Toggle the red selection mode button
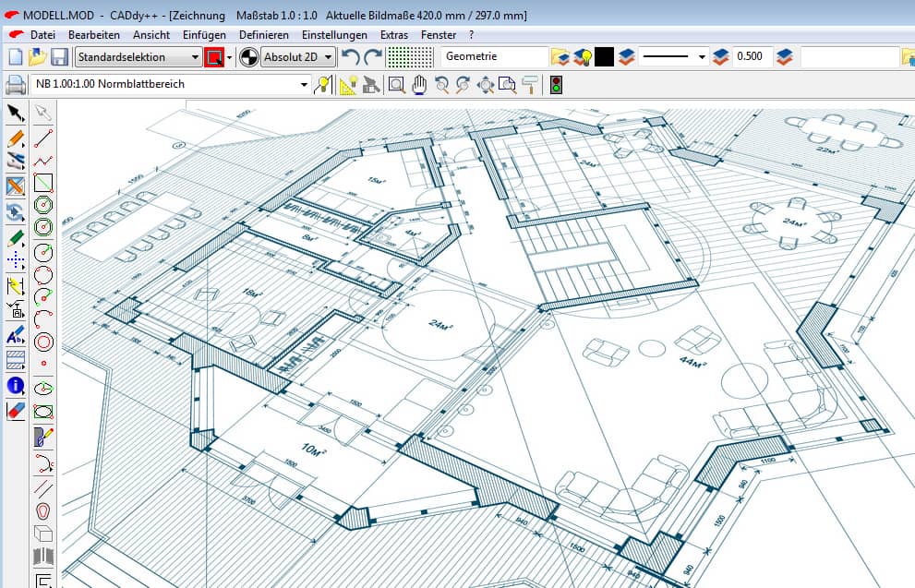This screenshot has width=915, height=588. tap(214, 57)
